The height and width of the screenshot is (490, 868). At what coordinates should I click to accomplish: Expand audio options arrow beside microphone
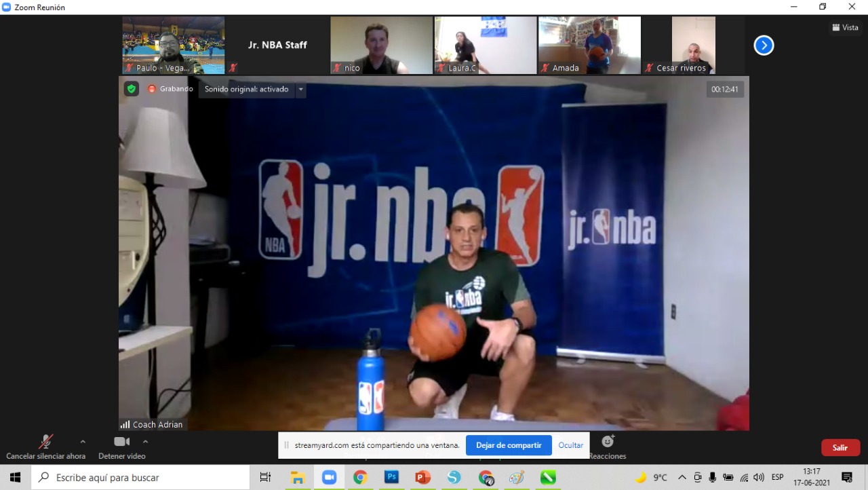click(x=83, y=442)
